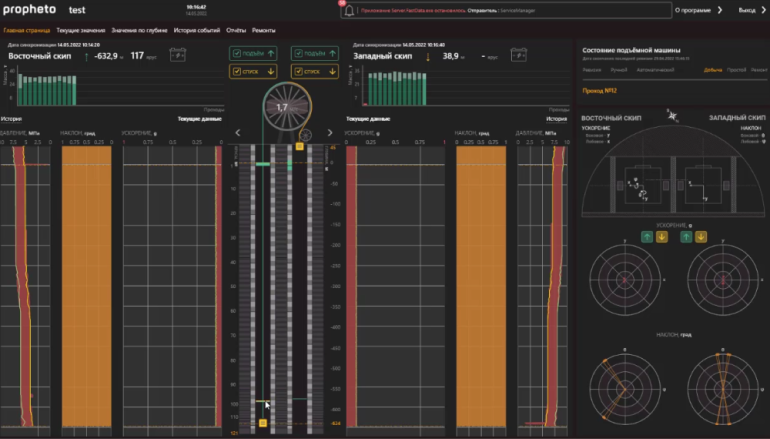The width and height of the screenshot is (770, 439).
Task: Click the -632,9 depth value
Action: click(x=106, y=56)
